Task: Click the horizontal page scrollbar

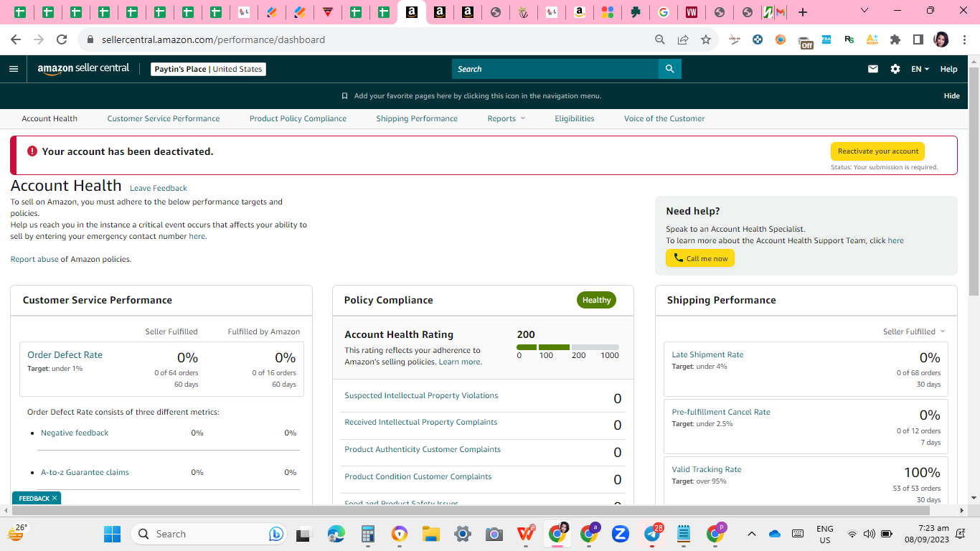Action: coord(470,510)
